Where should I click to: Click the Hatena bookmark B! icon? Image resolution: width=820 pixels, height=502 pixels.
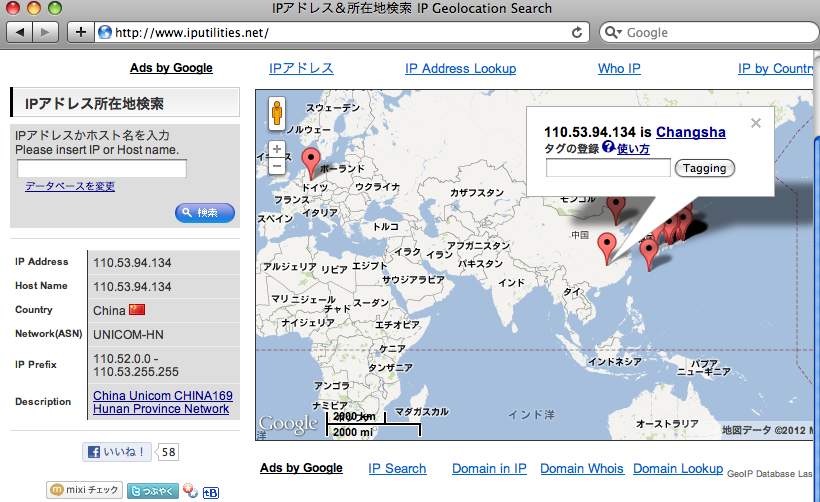point(211,493)
